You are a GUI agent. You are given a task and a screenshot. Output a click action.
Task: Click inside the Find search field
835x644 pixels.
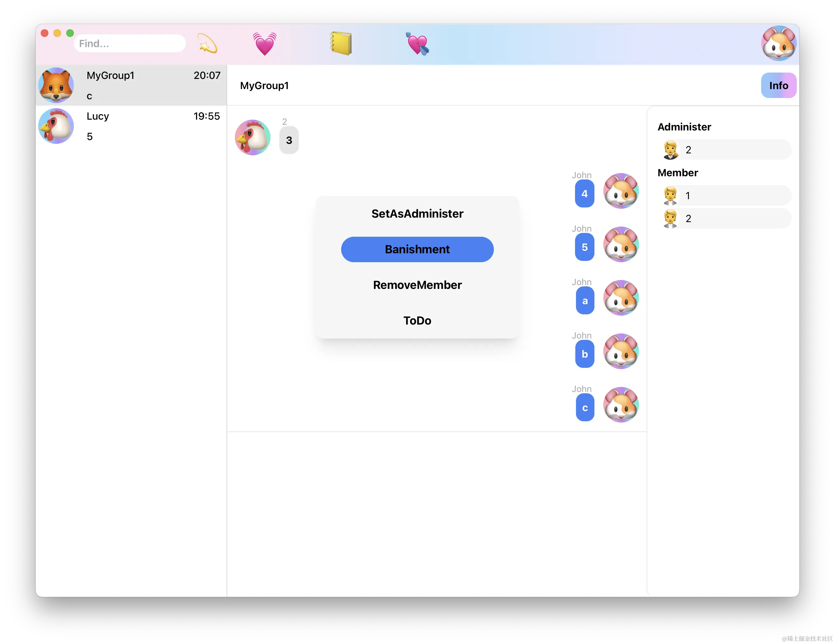[x=130, y=44]
